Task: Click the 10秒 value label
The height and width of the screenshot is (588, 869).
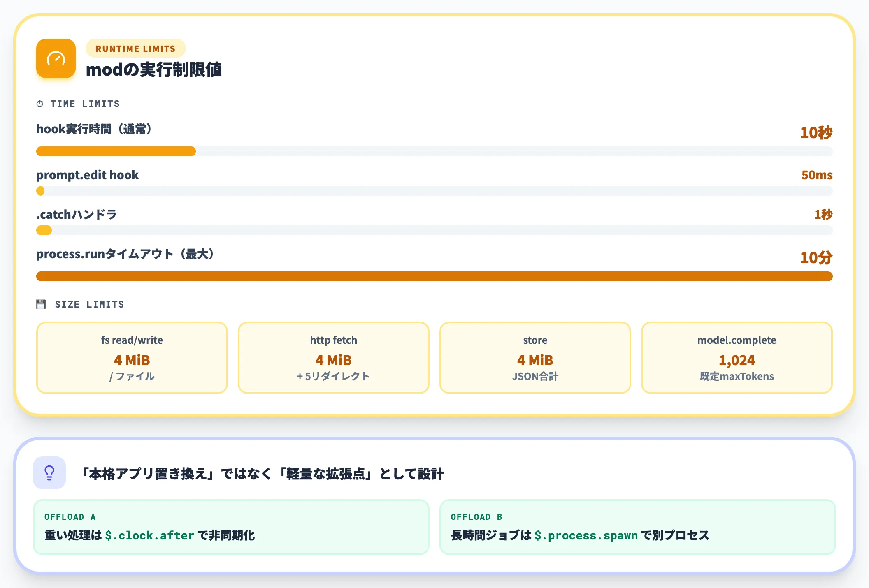Action: pos(816,132)
